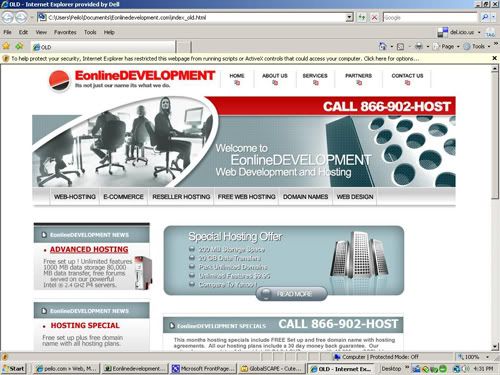The height and width of the screenshot is (375, 500).
Task: Click the vertical scrollbar down arrow
Action: 495,347
